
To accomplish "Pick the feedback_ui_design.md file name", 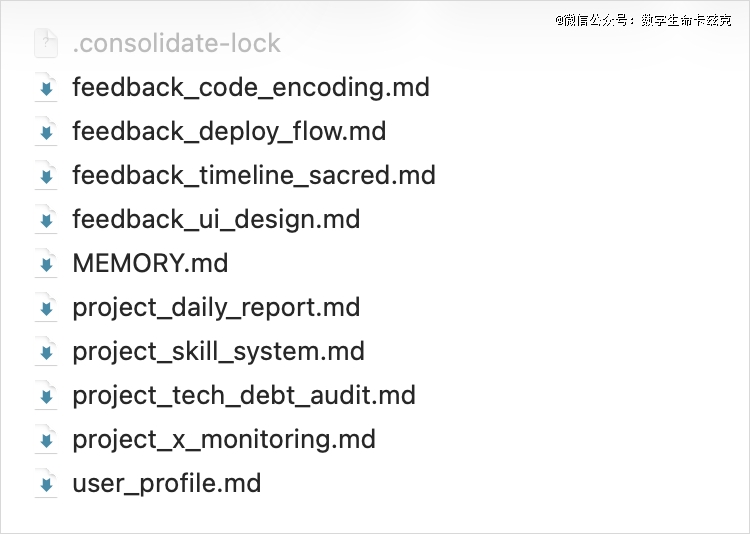I will pyautogui.click(x=216, y=220).
